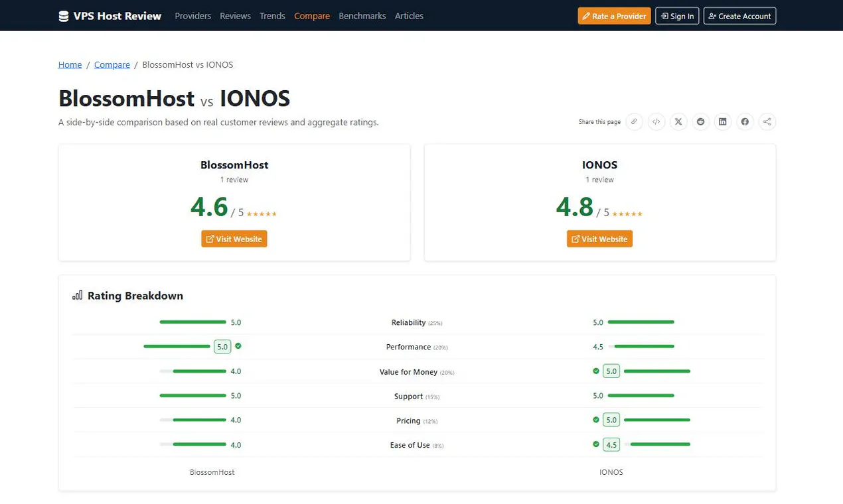Click the Create Account button
This screenshot has width=843, height=504.
pyautogui.click(x=739, y=16)
